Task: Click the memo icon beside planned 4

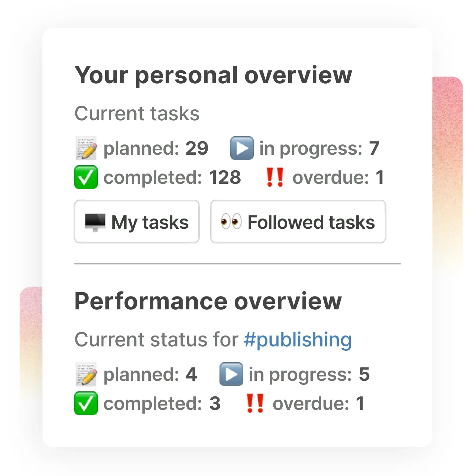Action: point(86,375)
